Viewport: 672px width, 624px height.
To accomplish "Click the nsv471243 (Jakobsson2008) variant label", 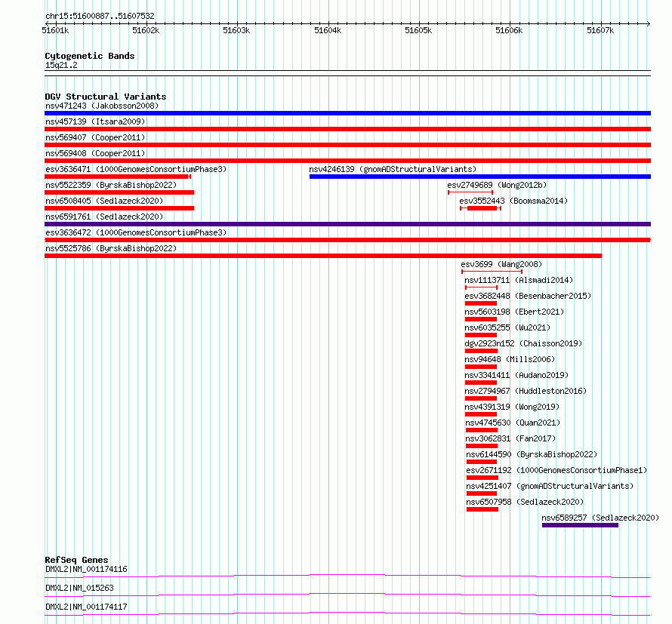I will pyautogui.click(x=102, y=106).
